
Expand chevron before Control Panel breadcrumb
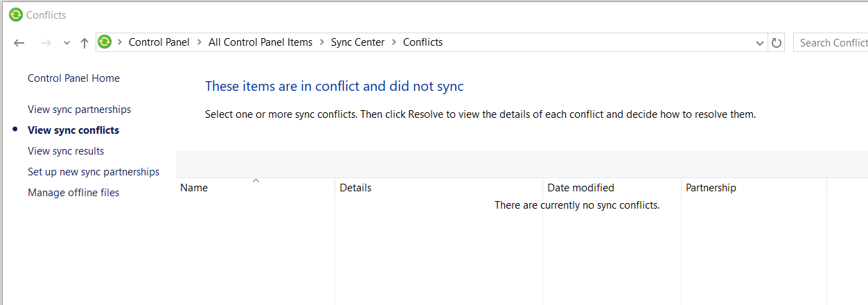120,42
